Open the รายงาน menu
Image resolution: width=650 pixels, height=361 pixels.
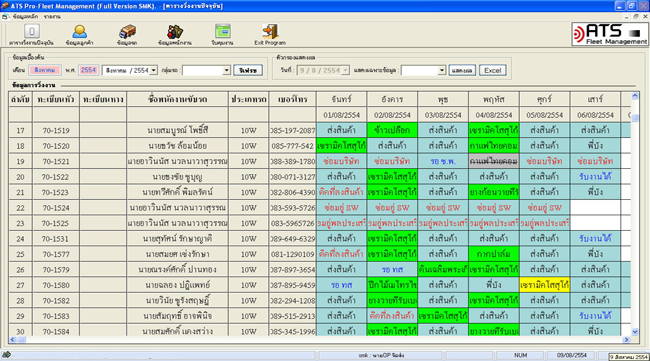click(52, 17)
